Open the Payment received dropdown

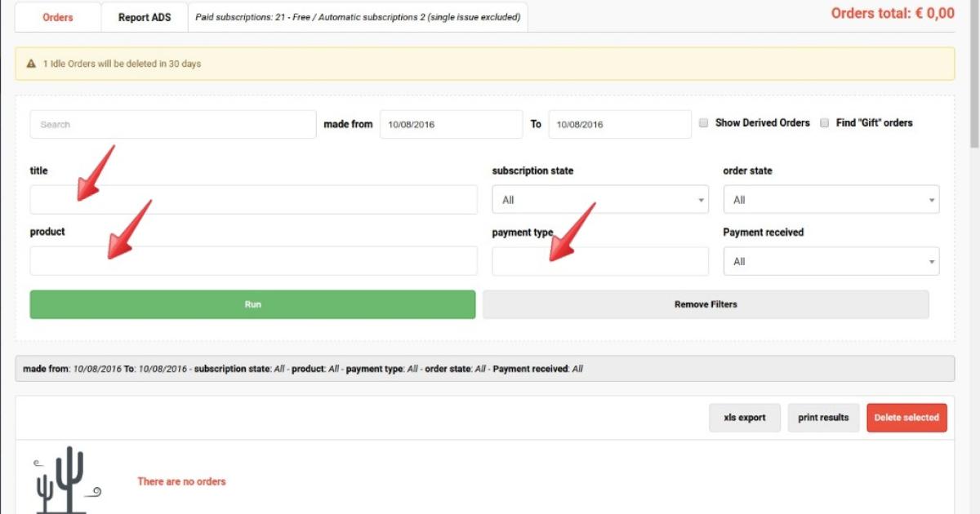click(831, 262)
